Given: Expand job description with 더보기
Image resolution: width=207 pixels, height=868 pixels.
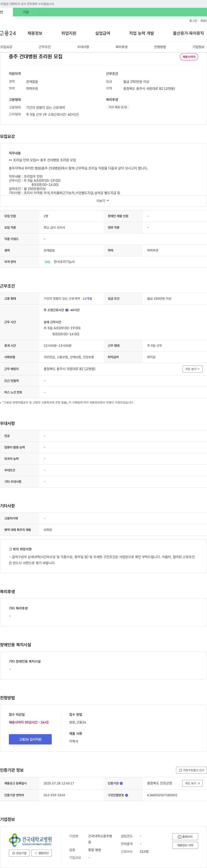Looking at the screenshot, I should pos(103,201).
